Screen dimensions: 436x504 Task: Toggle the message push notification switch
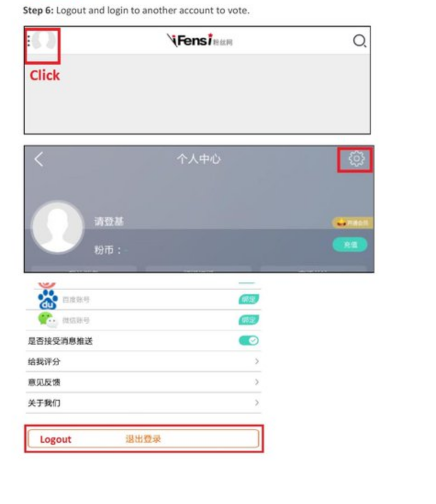coord(249,341)
